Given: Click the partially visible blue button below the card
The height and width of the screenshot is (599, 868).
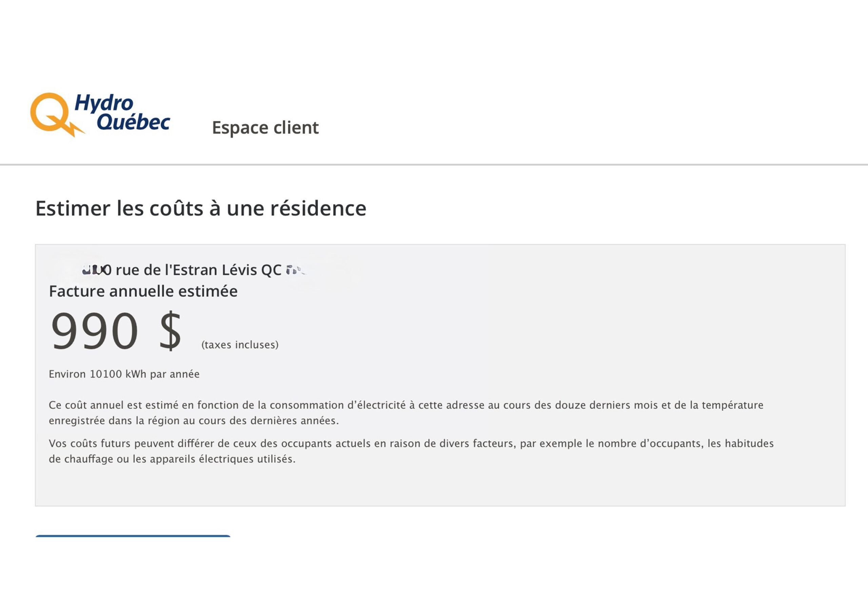Looking at the screenshot, I should tap(133, 536).
